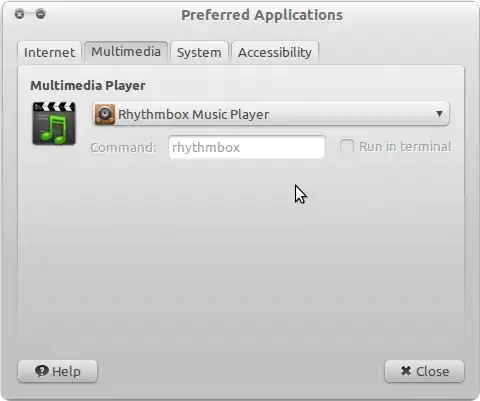Click the green music clapperboard icon
Viewport: 480px width, 401px height.
(x=54, y=123)
